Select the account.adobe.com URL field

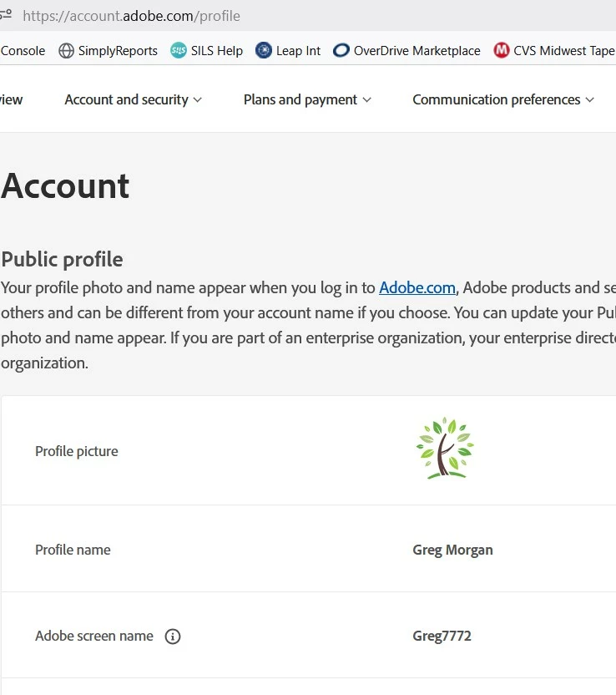pos(132,16)
